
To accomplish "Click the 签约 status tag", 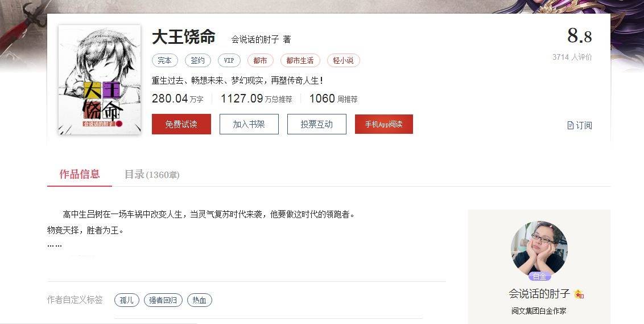I will tap(197, 60).
